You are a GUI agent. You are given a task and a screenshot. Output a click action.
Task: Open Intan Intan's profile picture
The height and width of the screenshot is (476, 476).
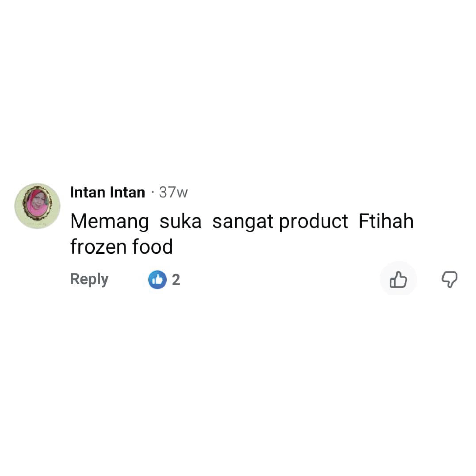tap(37, 206)
